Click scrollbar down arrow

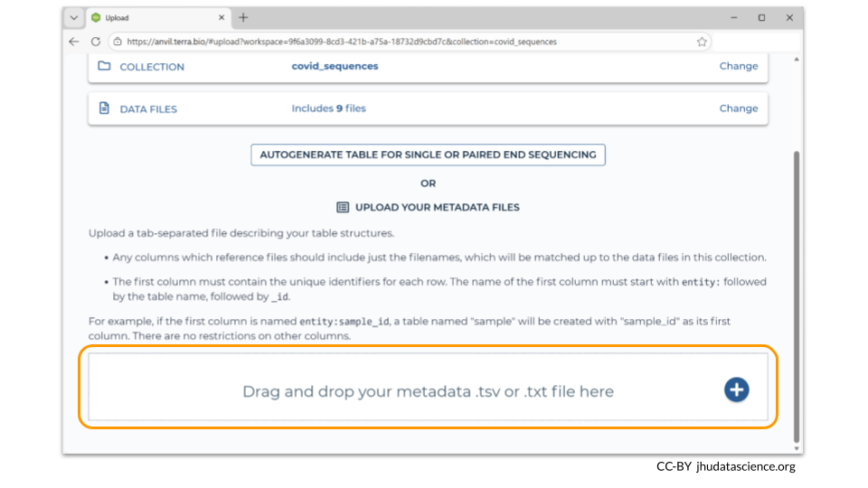(x=796, y=449)
